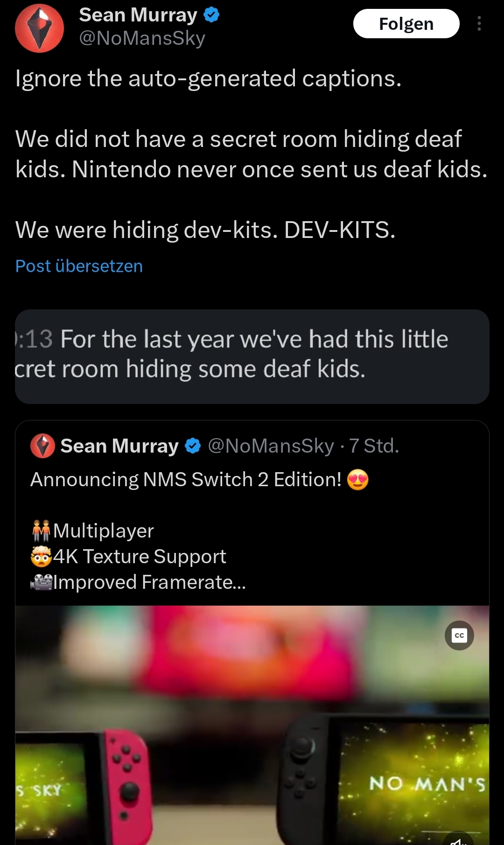The width and height of the screenshot is (504, 845).
Task: Open the quoted Switch 2 announcement post text
Action: pyautogui.click(x=186, y=480)
